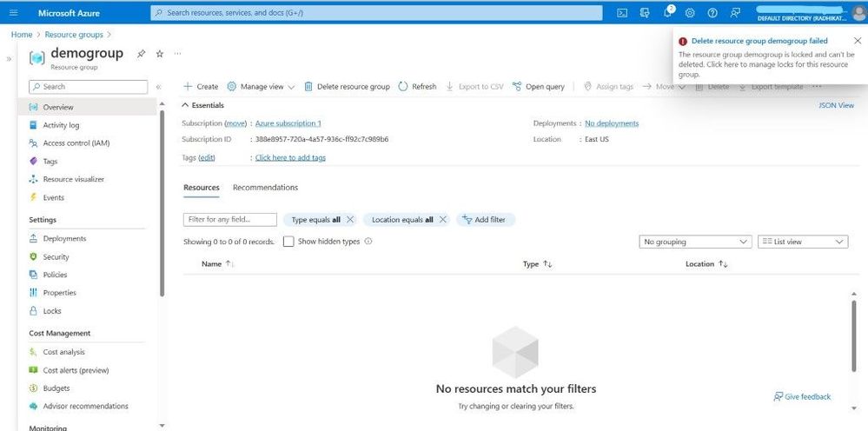Open the Show hidden types info icon
The image size is (868, 431).
coord(368,242)
